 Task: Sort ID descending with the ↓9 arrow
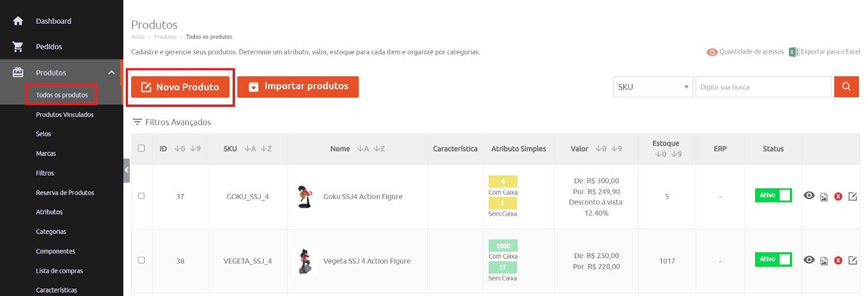tap(195, 149)
